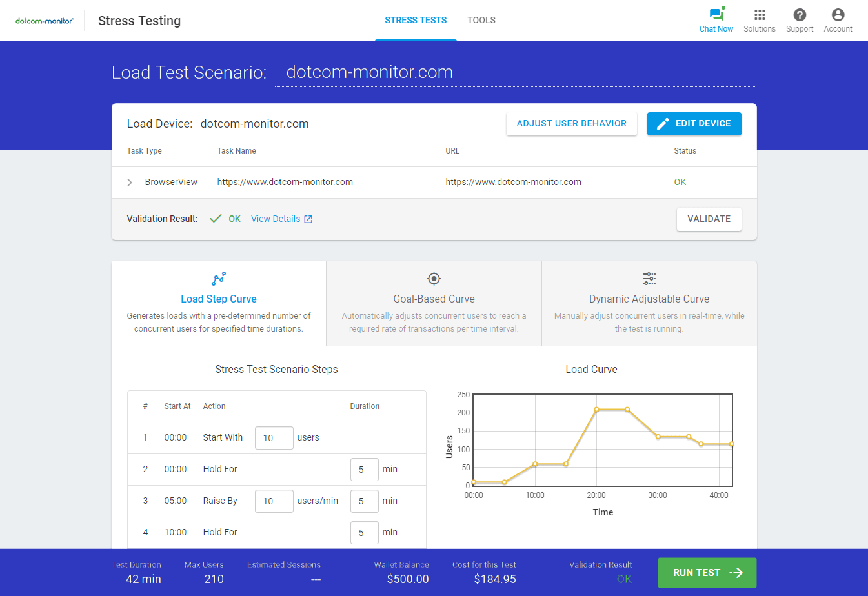Screen dimensions: 868x596
Task: Click the ADJUST USER BEHAVIOR button
Action: click(x=571, y=123)
